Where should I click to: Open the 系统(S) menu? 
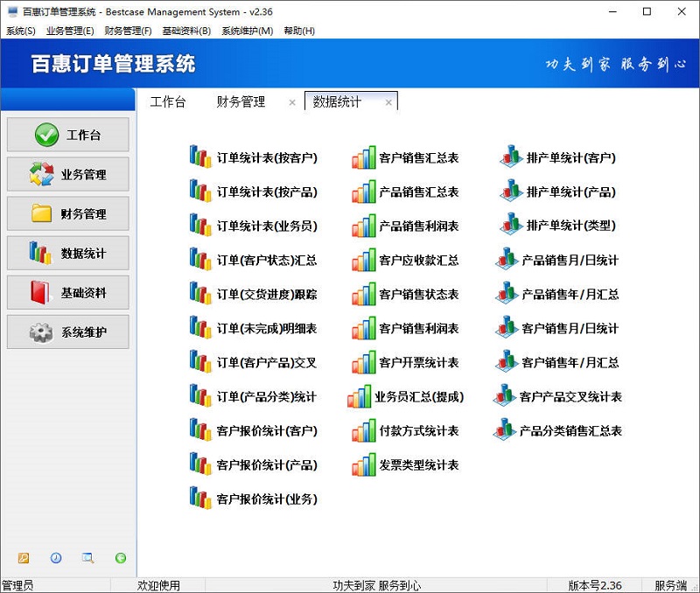(21, 31)
